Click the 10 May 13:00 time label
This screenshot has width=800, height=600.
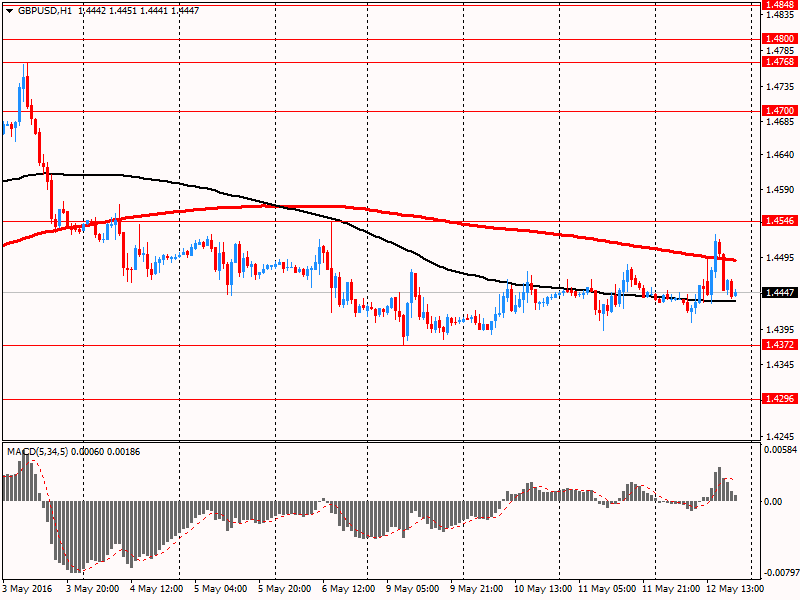coord(543,589)
